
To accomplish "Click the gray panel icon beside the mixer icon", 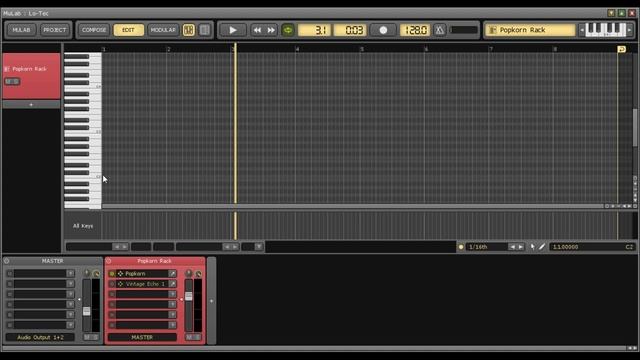I will pos(204,30).
